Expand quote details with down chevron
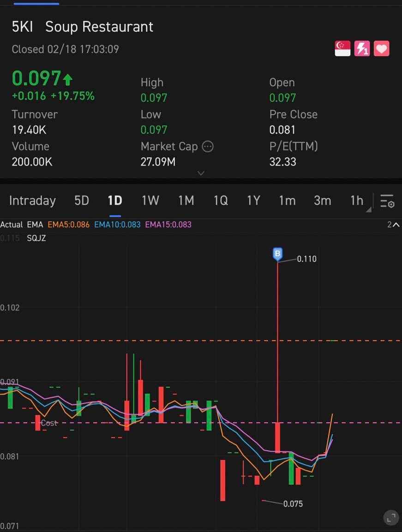Viewport: 402px width, 532px height. (201, 173)
